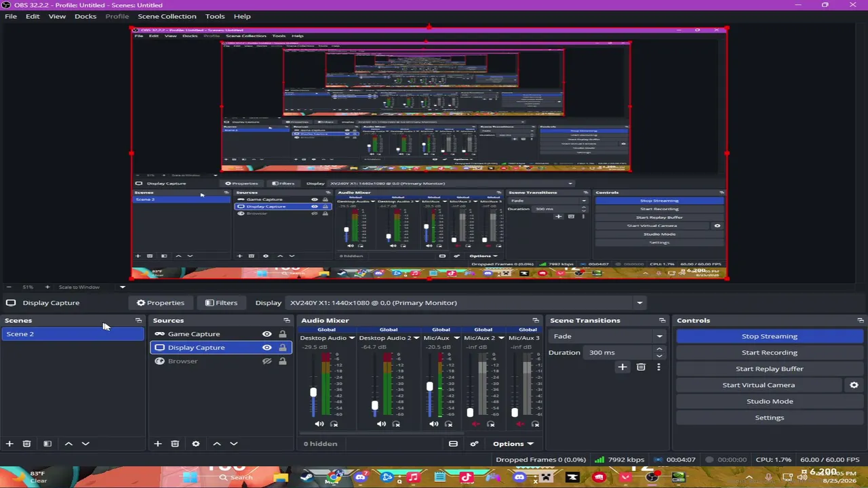Open transition properties three-dot menu
Image resolution: width=868 pixels, height=488 pixels.
658,367
